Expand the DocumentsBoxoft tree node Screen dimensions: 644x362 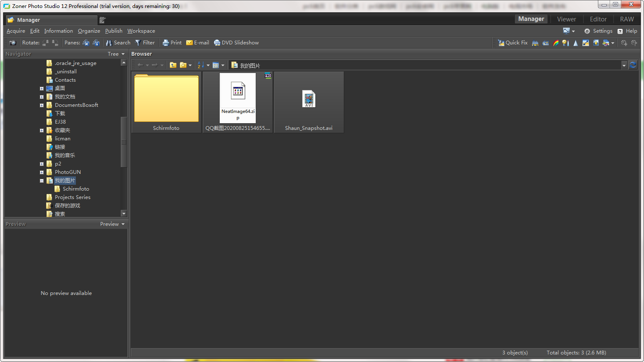42,105
